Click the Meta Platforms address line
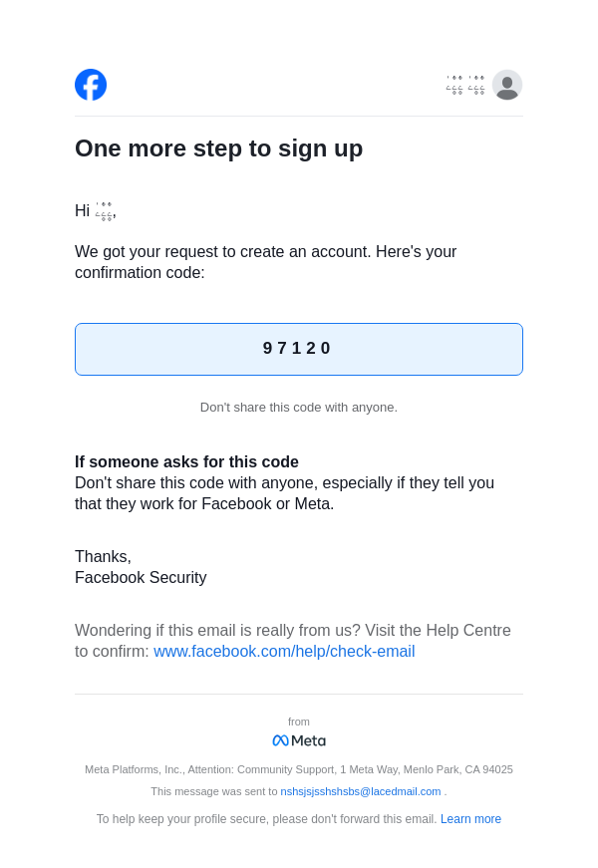This screenshot has width=598, height=868. (x=299, y=769)
